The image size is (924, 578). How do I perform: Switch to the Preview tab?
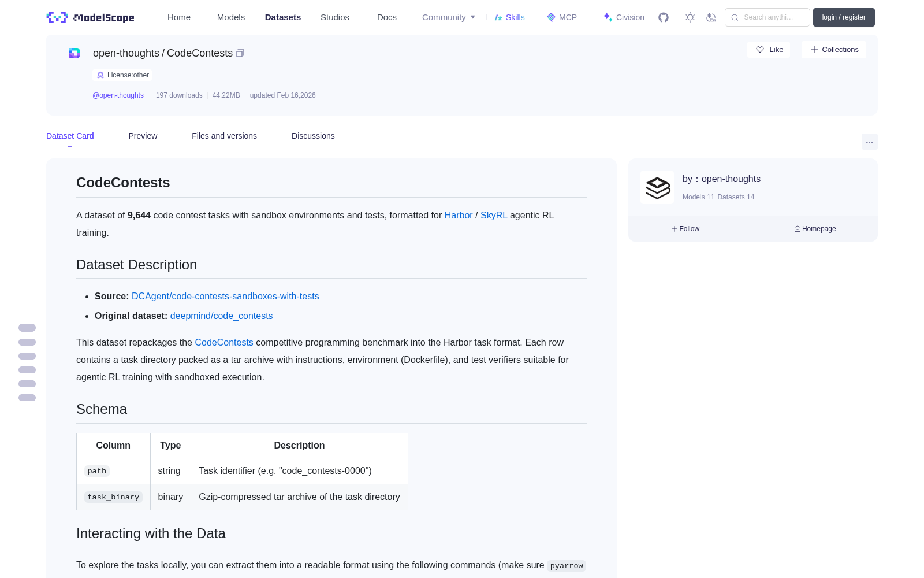point(143,136)
